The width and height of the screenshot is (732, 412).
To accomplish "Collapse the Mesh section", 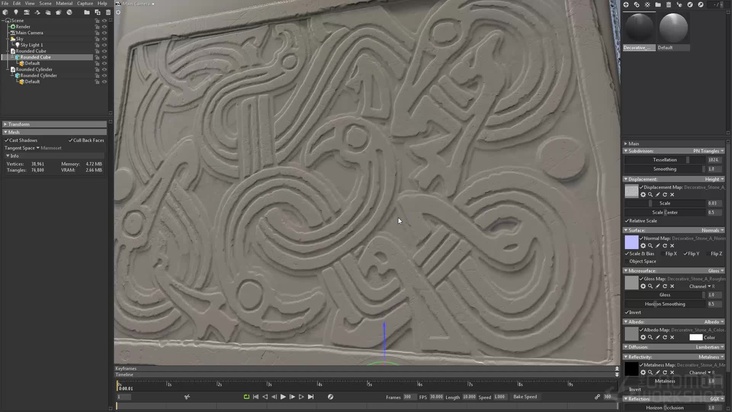I will [x=54, y=132].
